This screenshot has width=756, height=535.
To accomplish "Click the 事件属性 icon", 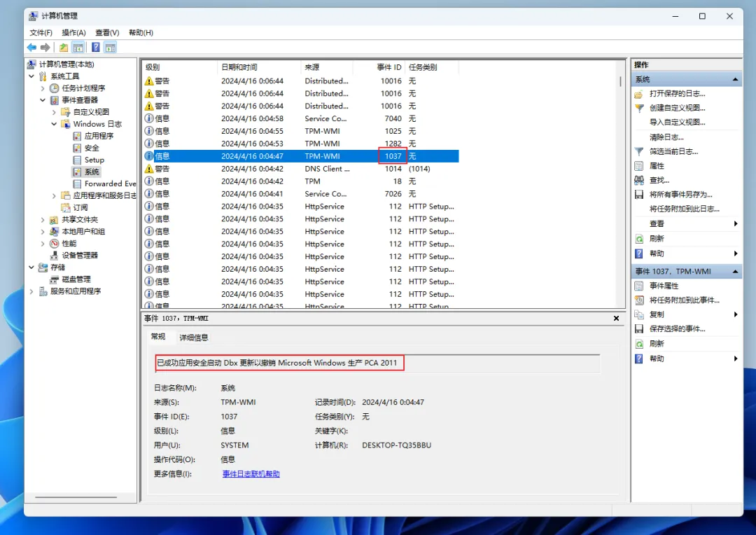I will [639, 286].
